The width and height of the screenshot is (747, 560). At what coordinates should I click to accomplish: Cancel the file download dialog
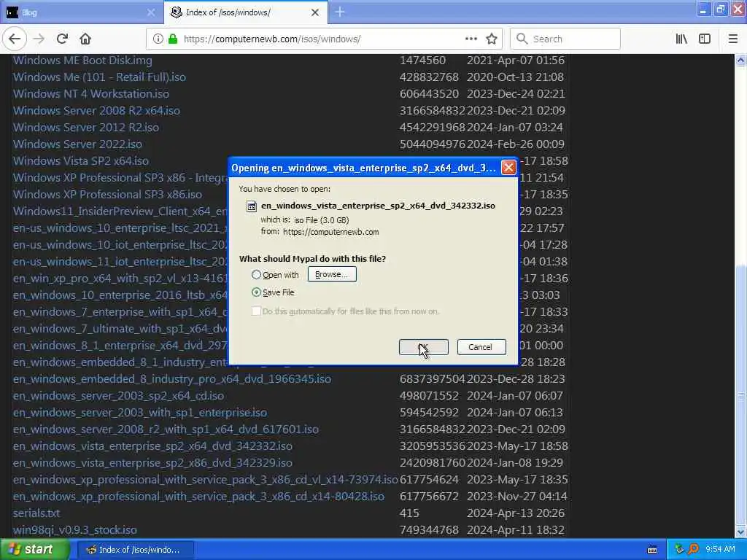pos(481,347)
